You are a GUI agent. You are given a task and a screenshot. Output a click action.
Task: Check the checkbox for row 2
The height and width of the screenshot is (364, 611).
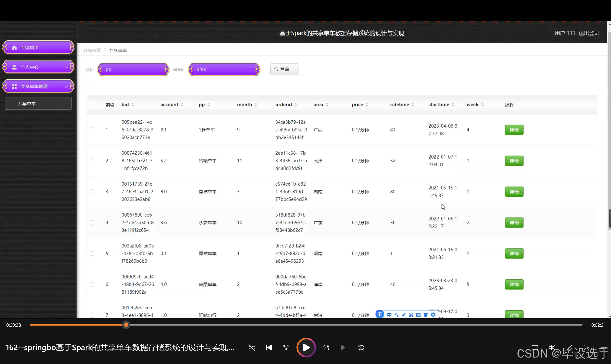pos(92,161)
